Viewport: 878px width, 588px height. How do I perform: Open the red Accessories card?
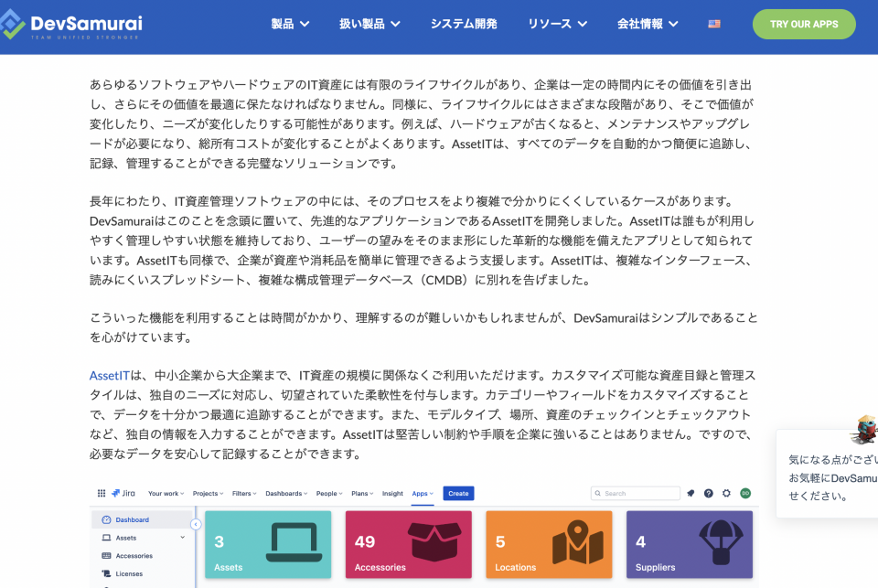(x=409, y=544)
